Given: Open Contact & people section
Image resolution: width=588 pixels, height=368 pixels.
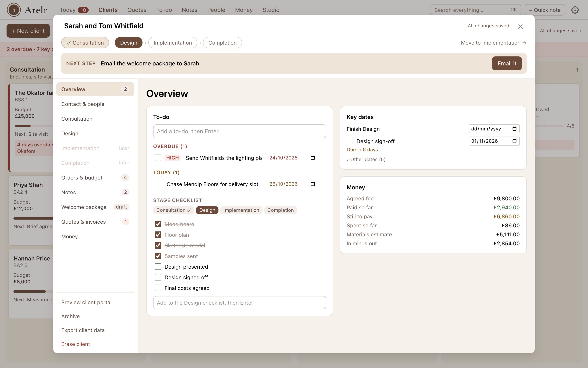Looking at the screenshot, I should pos(95,104).
